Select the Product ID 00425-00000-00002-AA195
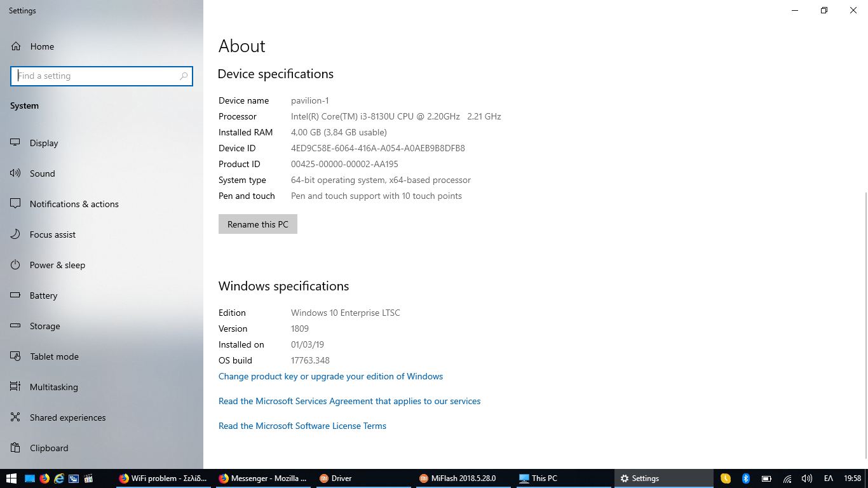 (344, 164)
